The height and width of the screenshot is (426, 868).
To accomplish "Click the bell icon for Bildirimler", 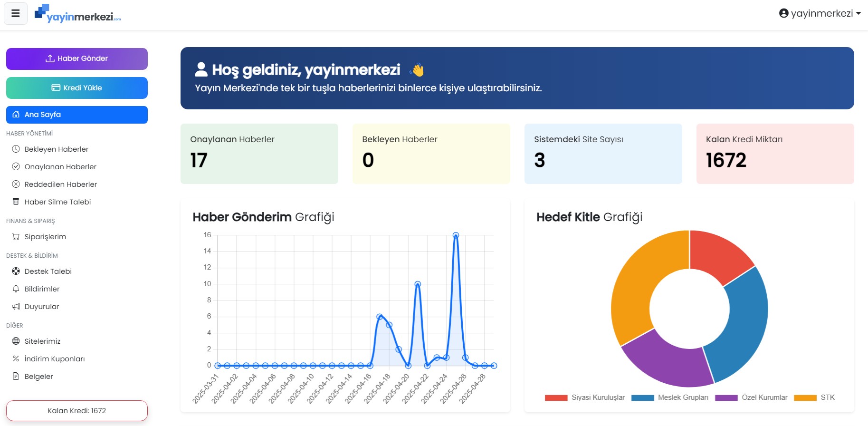I will click(16, 289).
